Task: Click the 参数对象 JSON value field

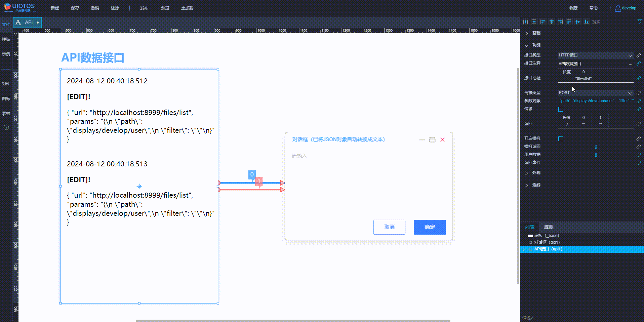Action: click(596, 101)
